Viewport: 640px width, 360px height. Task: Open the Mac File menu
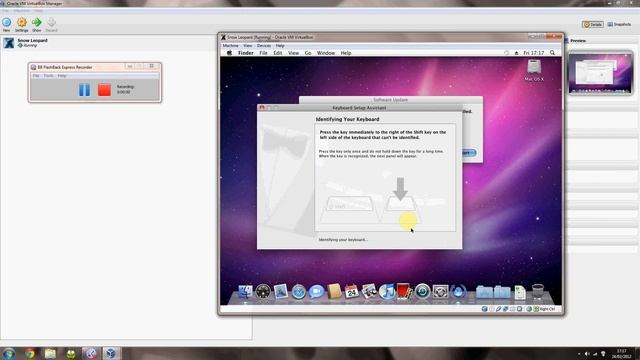point(263,53)
